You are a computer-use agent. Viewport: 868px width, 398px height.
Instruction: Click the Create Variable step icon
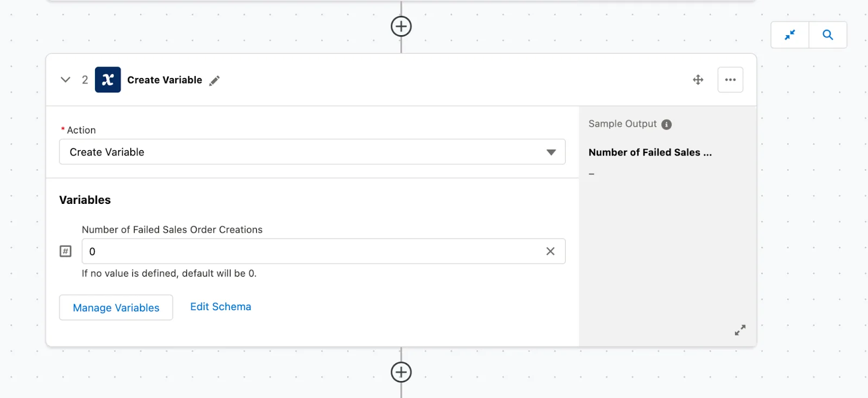pyautogui.click(x=108, y=80)
